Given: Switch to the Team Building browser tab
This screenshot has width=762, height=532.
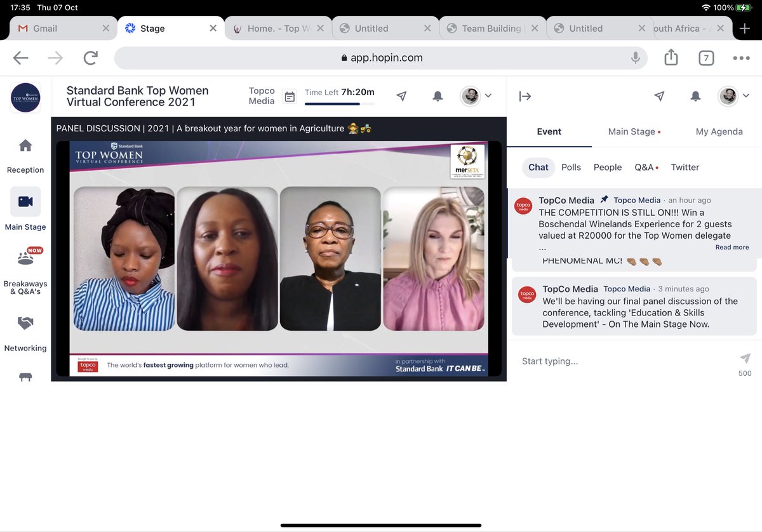Looking at the screenshot, I should pos(493,29).
